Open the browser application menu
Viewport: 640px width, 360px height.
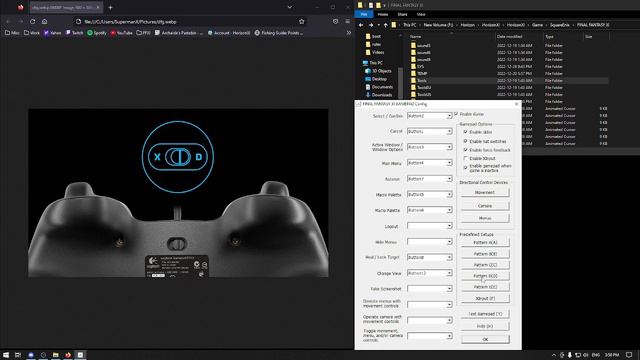[348, 22]
